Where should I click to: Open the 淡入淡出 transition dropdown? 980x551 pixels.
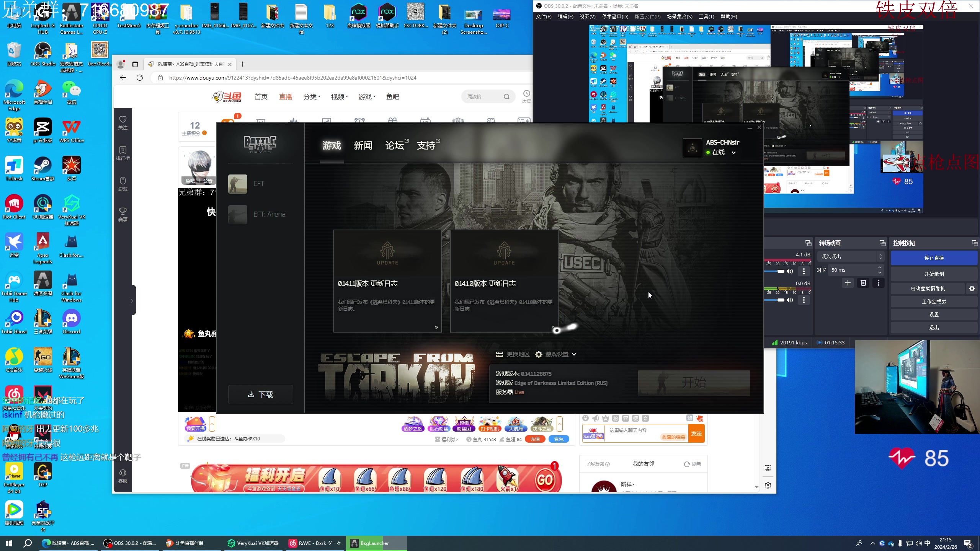pyautogui.click(x=851, y=256)
